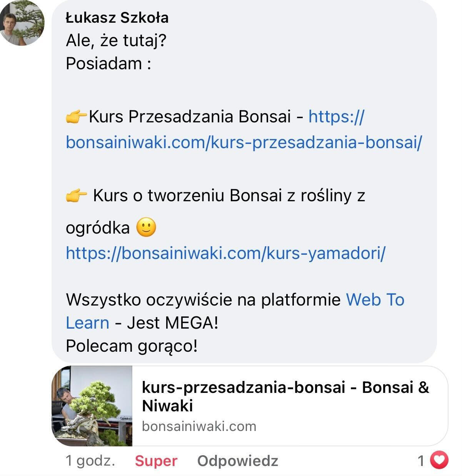This screenshot has height=476, width=462.
Task: Click the "Ale, że tutaj?" text line
Action: click(116, 40)
